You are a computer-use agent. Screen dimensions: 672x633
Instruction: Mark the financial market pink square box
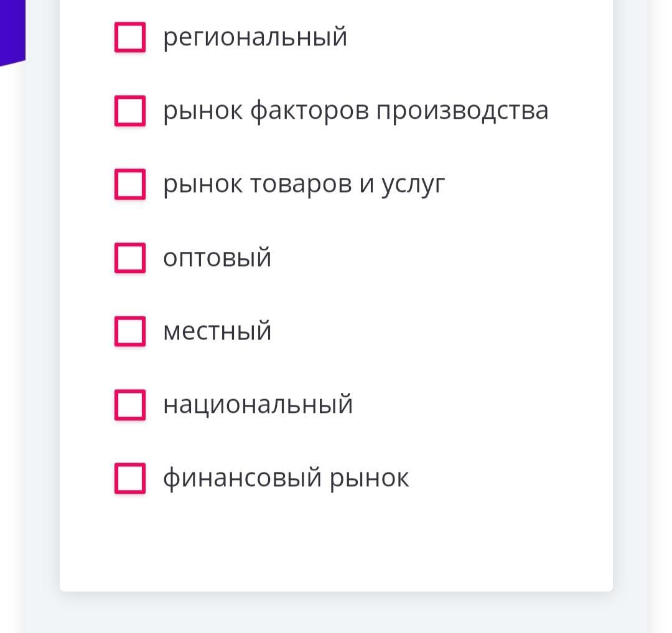[130, 478]
